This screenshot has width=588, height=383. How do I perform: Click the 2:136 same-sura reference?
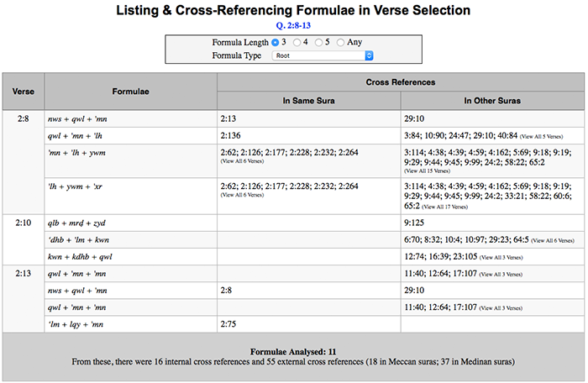[x=230, y=135]
